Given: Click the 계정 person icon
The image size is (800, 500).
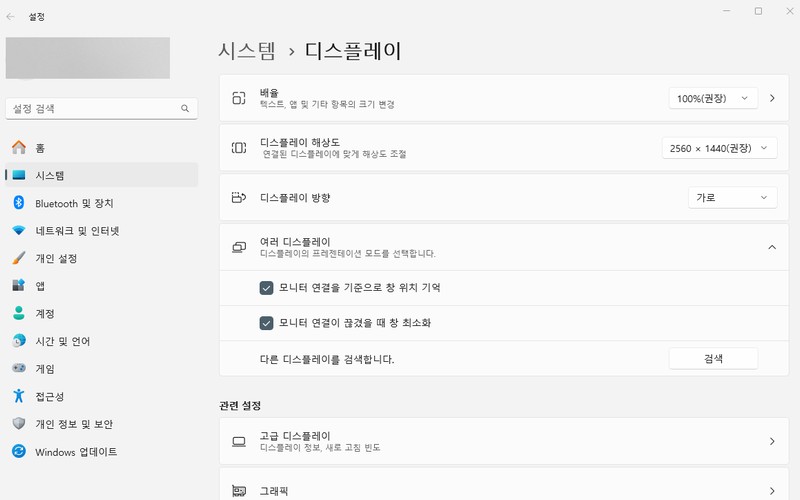Looking at the screenshot, I should click(19, 313).
